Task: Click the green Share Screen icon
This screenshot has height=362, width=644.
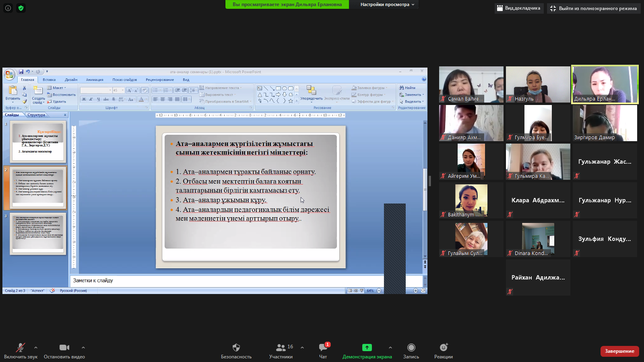Action: 367,348
